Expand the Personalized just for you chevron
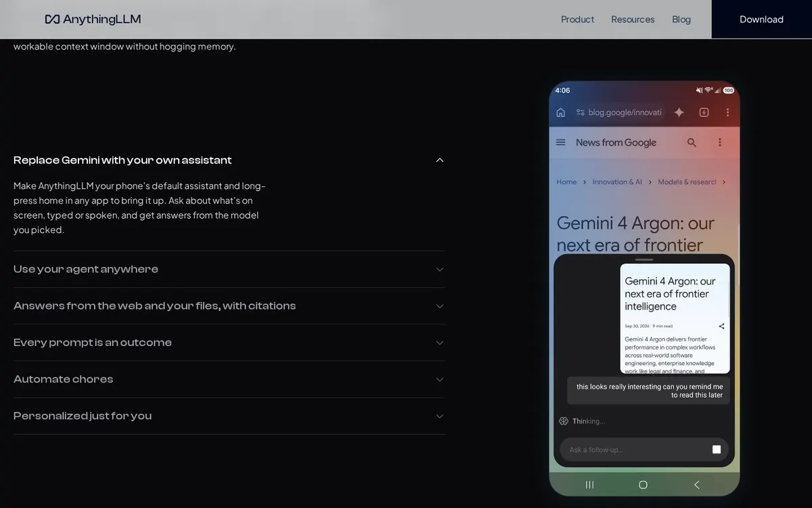Screen dimensions: 812x508 coord(440,416)
